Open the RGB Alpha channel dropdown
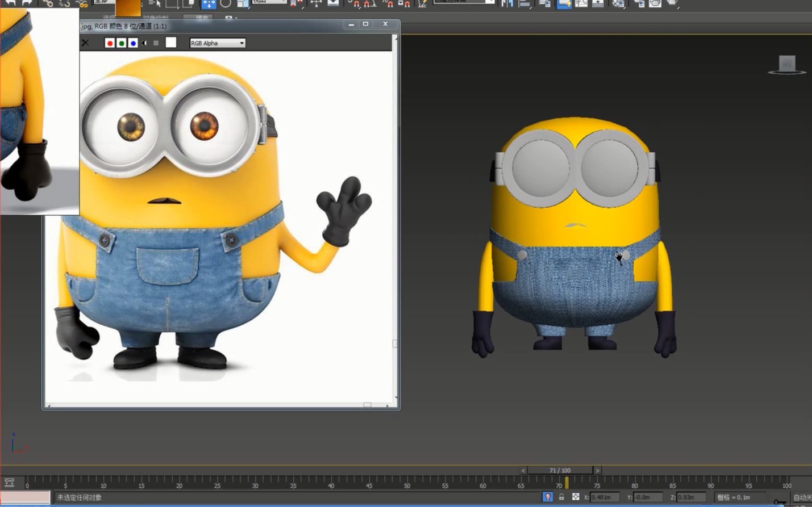The image size is (812, 507). click(218, 43)
